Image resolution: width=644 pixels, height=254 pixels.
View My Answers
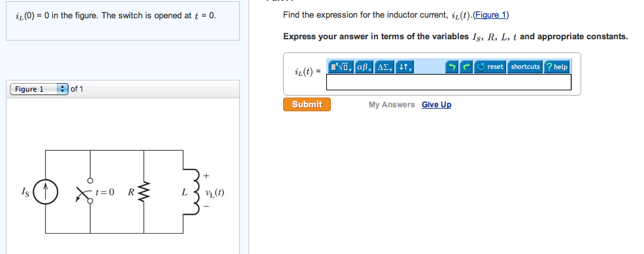392,105
